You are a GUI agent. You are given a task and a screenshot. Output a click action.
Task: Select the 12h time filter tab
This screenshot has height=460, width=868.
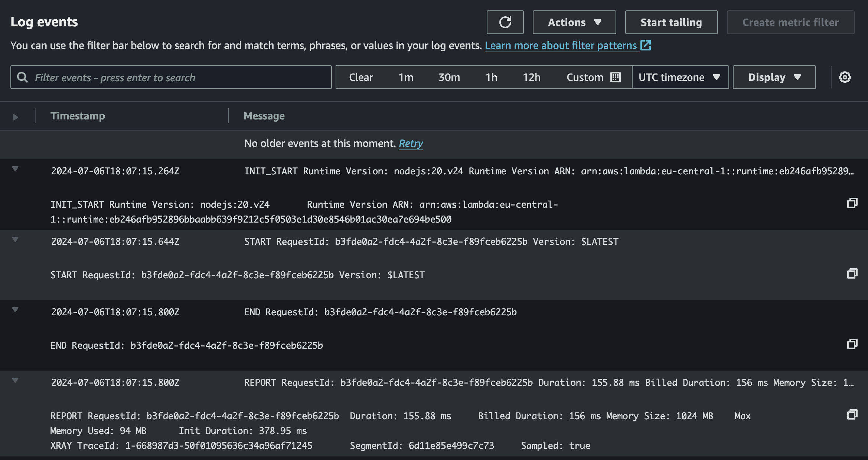531,76
